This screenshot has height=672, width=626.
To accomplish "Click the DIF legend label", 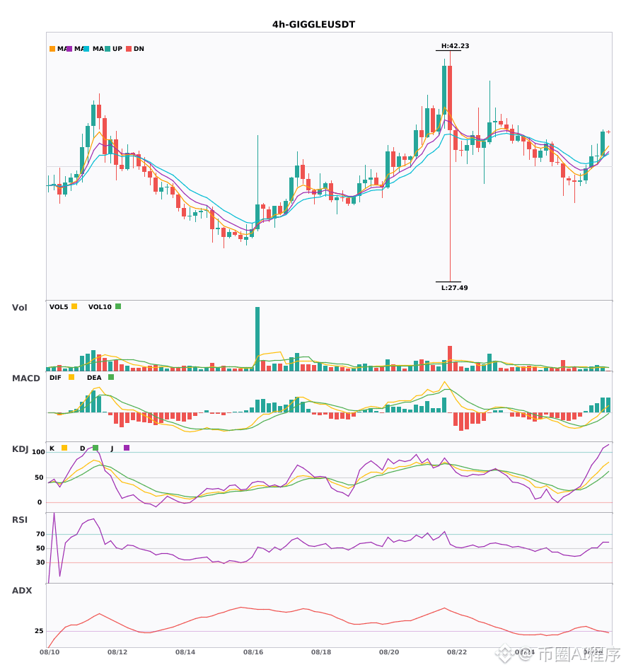I will pos(55,378).
